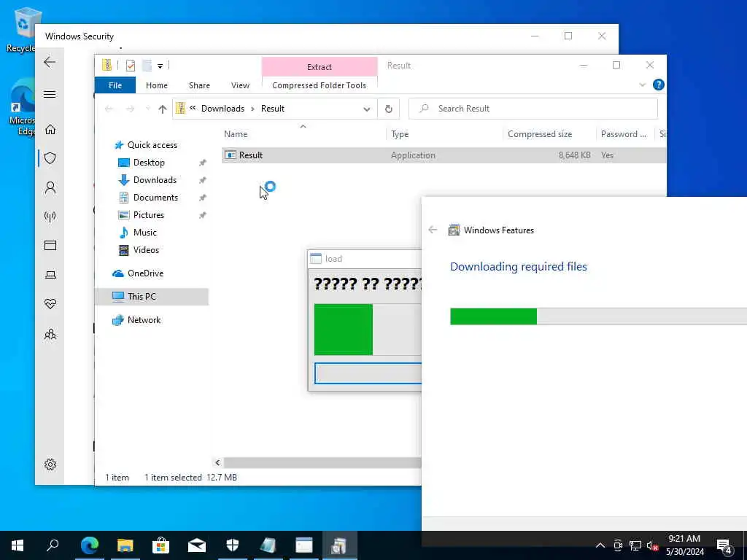Image resolution: width=747 pixels, height=560 pixels.
Task: Open the Extract tab
Action: tap(320, 67)
